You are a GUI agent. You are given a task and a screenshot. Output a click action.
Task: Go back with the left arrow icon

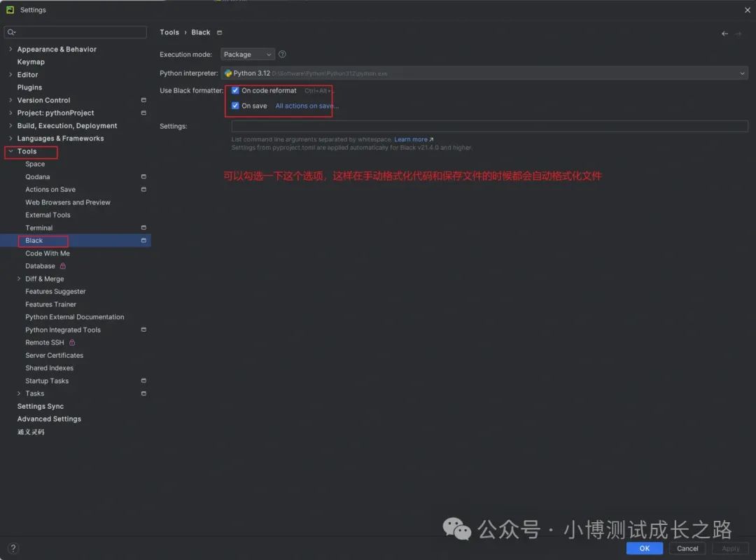pos(724,34)
